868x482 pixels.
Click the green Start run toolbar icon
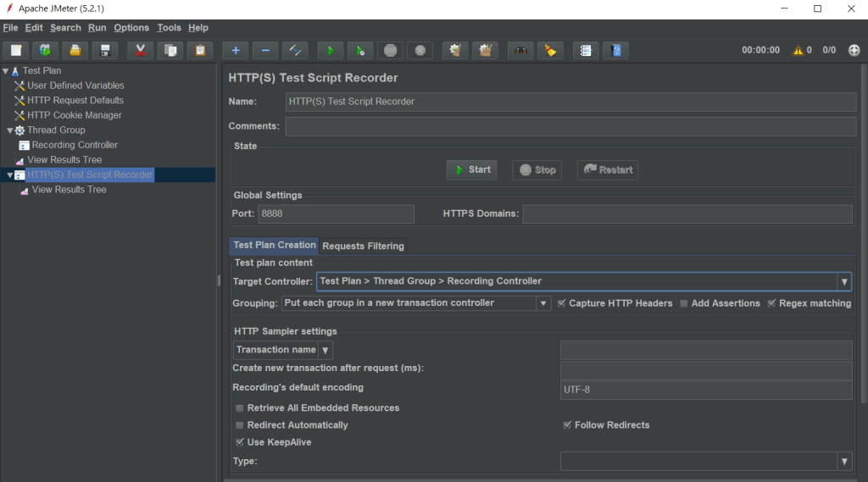click(x=331, y=51)
